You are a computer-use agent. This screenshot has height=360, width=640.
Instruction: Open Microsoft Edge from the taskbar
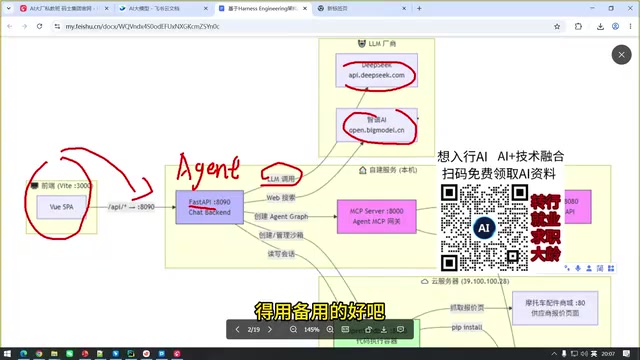pos(24,353)
